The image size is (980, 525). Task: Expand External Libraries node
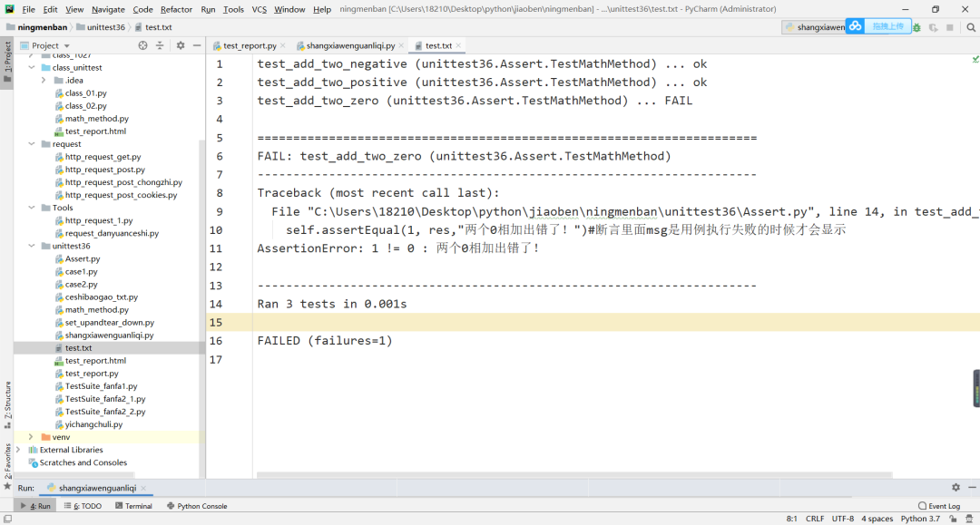(x=18, y=450)
